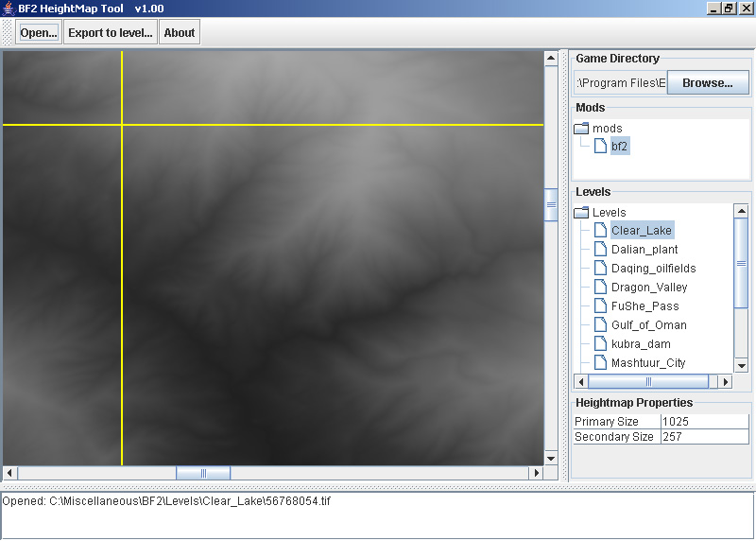The height and width of the screenshot is (541, 756).
Task: Click Game Directory path text field
Action: point(620,83)
